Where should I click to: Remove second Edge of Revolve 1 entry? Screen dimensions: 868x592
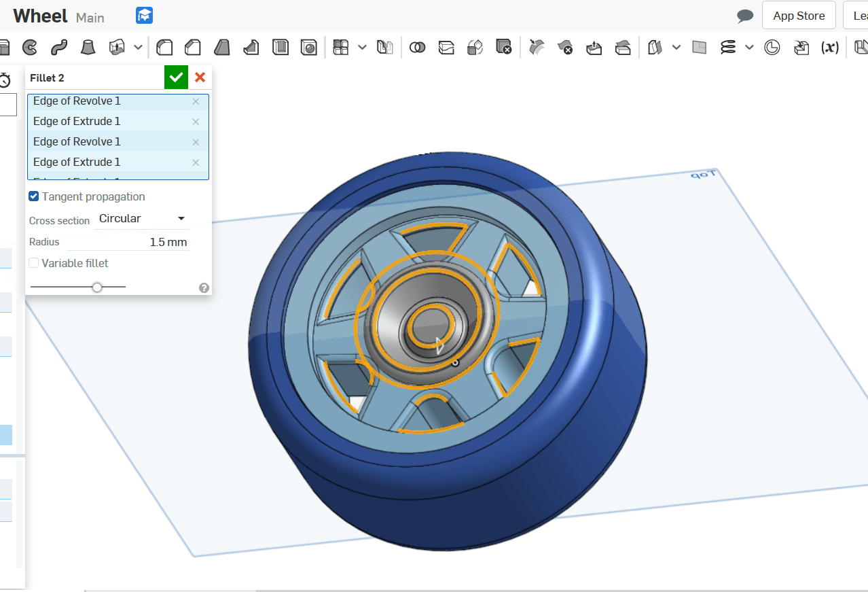pyautogui.click(x=196, y=142)
